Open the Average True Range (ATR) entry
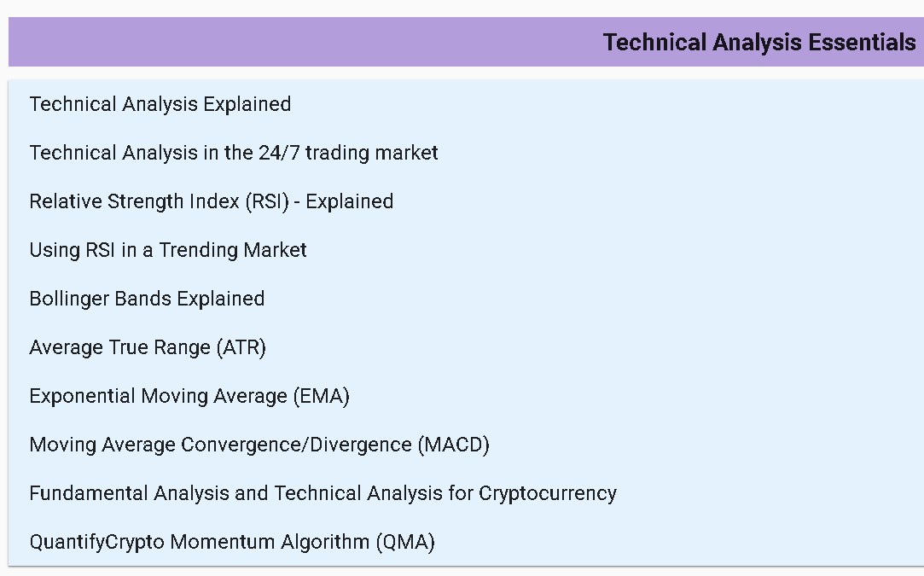924x576 pixels. (148, 347)
